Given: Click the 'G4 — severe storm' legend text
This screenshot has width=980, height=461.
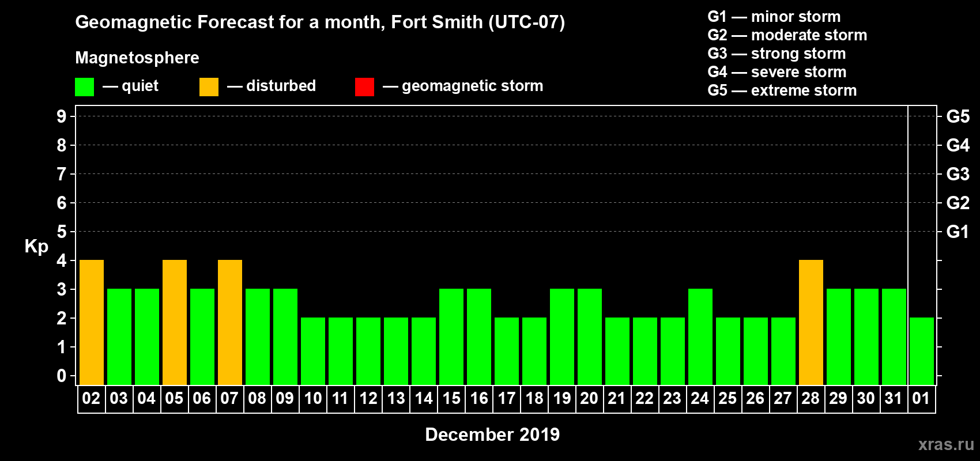Looking at the screenshot, I should (777, 72).
